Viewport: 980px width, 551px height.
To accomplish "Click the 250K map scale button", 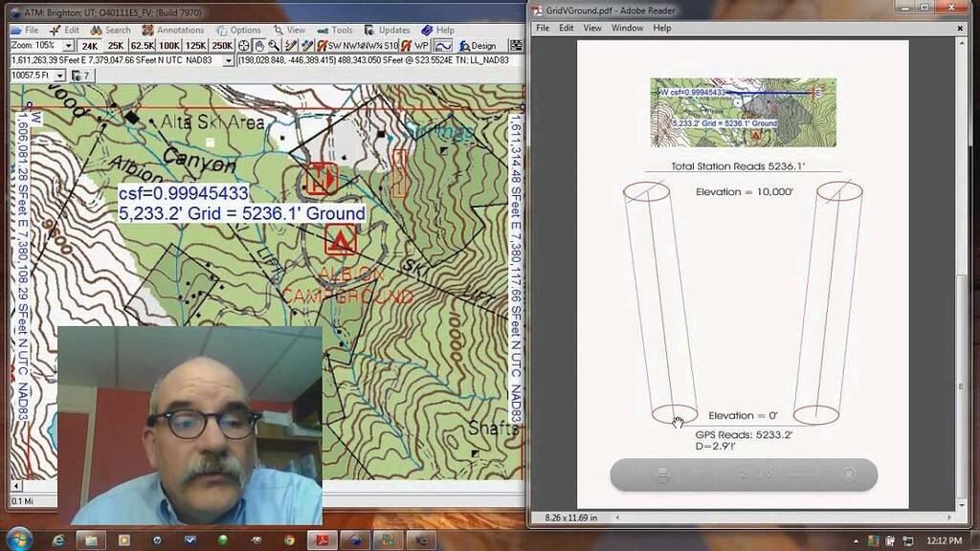I will coord(221,44).
